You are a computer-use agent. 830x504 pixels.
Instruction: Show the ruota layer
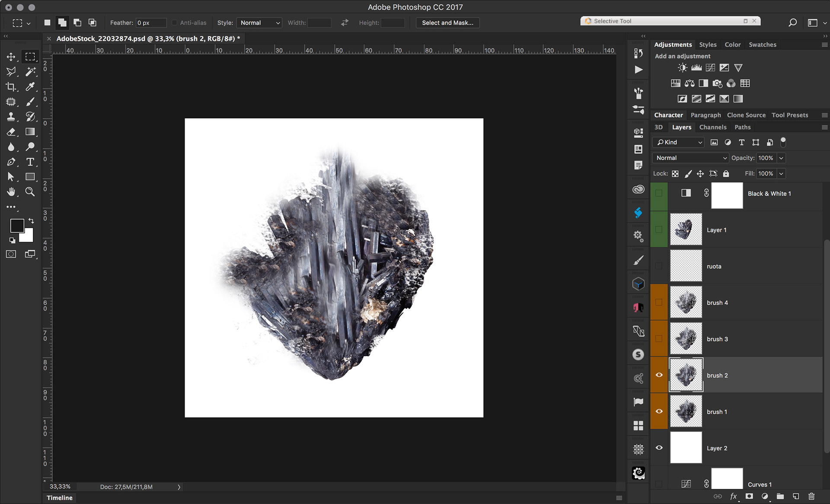coord(659,266)
